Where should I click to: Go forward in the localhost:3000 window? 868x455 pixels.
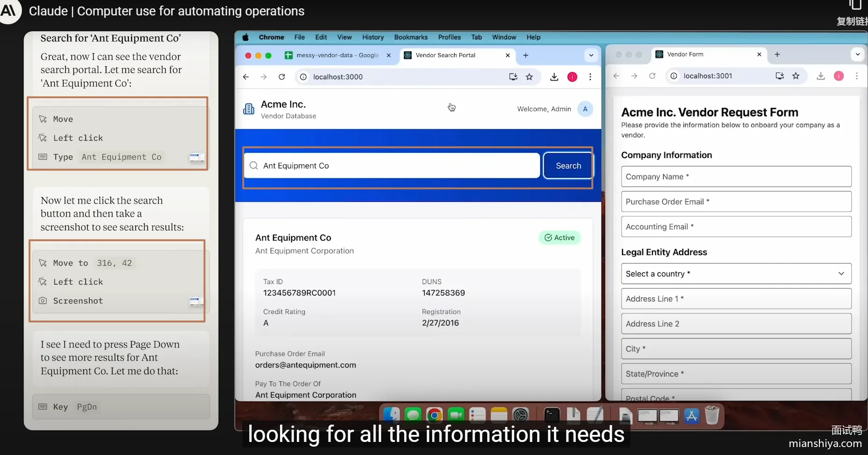[x=264, y=77]
